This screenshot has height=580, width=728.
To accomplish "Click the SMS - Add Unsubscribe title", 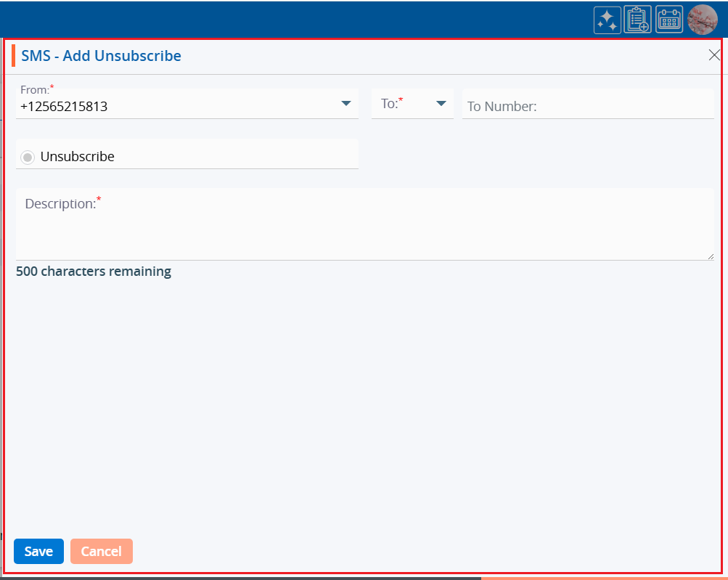I will click(x=101, y=56).
